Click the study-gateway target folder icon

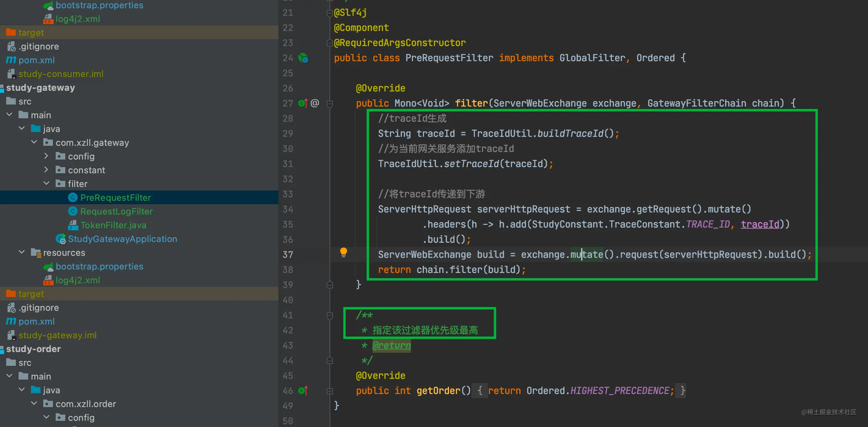[x=11, y=294]
